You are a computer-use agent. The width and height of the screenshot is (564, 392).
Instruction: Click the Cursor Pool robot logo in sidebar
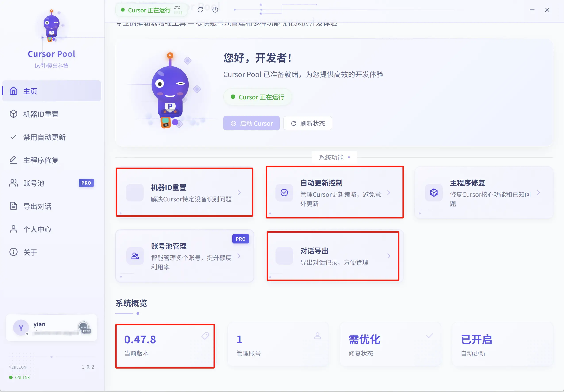(x=52, y=26)
